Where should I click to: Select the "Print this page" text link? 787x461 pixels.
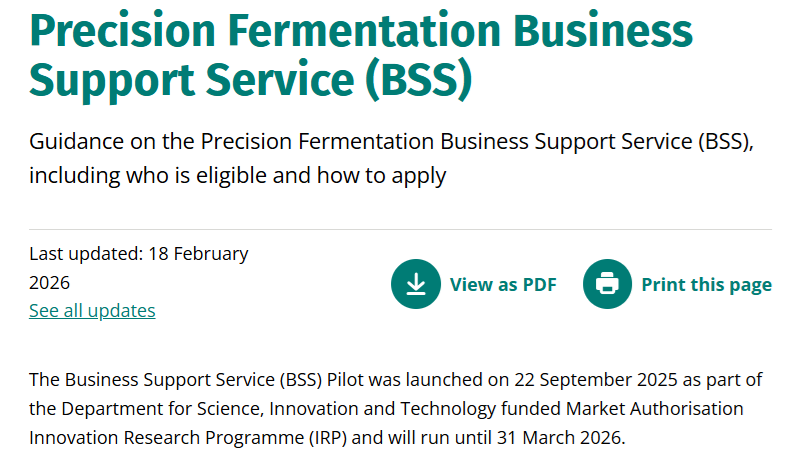706,285
